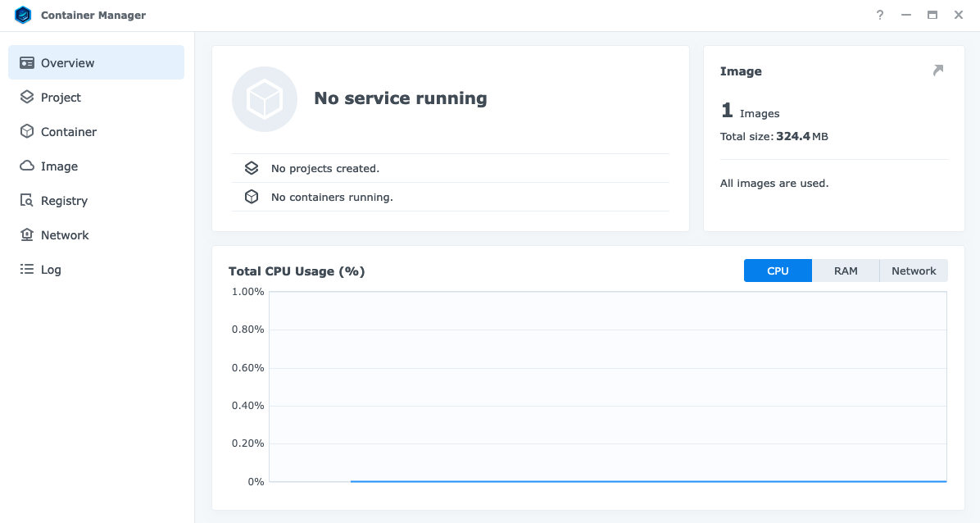The width and height of the screenshot is (980, 523).
Task: Click the Network icon in sidebar
Action: point(27,235)
